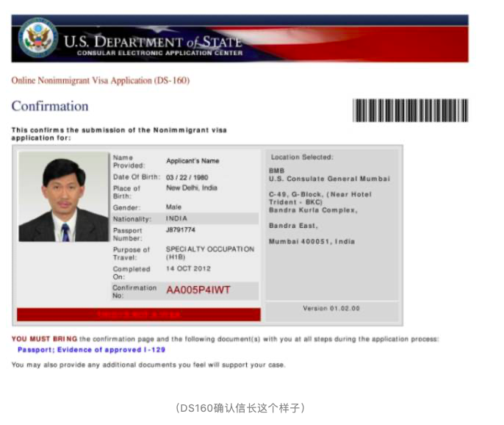Click the completed on date 14 OCT 2012
Screen dimensions: 504x425
tap(188, 269)
